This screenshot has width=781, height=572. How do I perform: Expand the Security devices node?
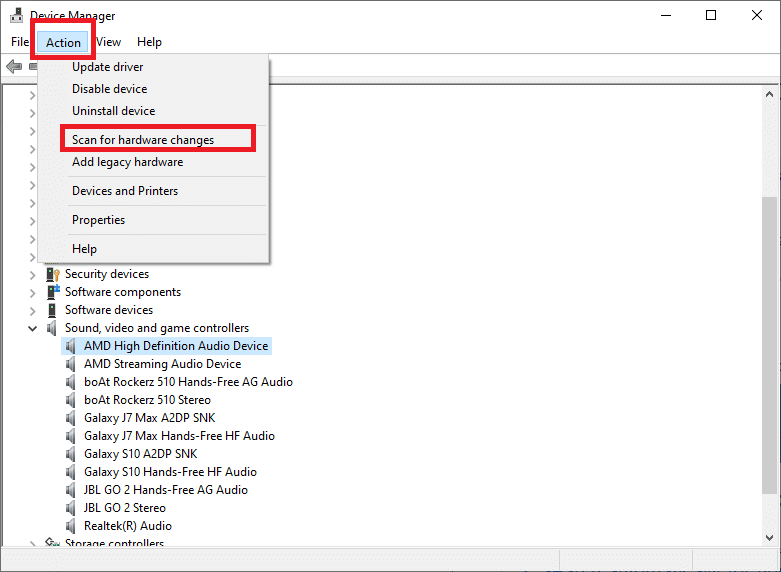coord(33,274)
